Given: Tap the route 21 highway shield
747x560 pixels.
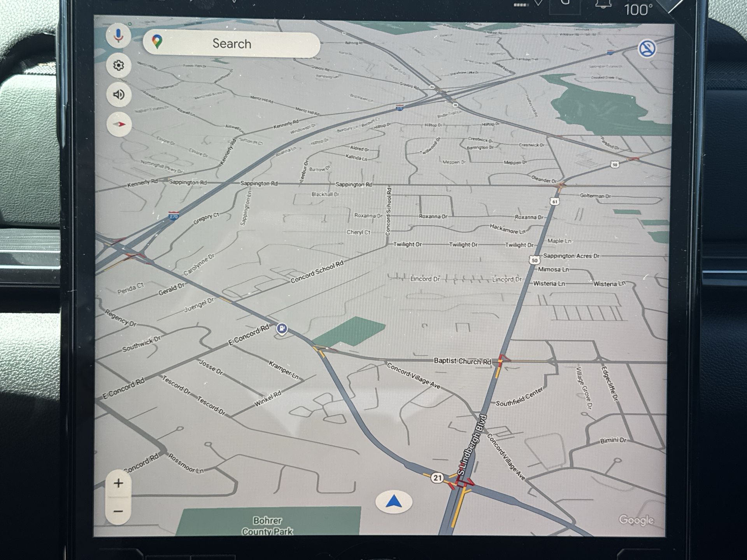Looking at the screenshot, I should (x=437, y=478).
